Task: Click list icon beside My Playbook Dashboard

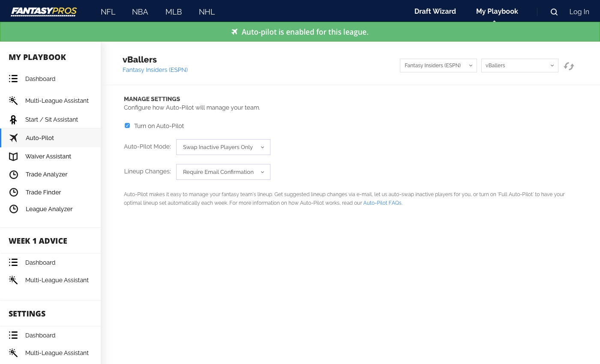Action: 13,79
